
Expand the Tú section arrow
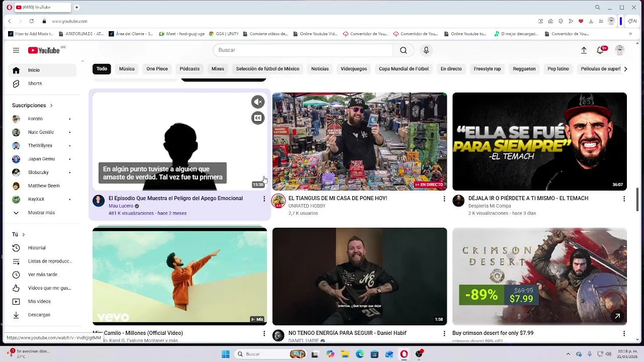pyautogui.click(x=23, y=235)
